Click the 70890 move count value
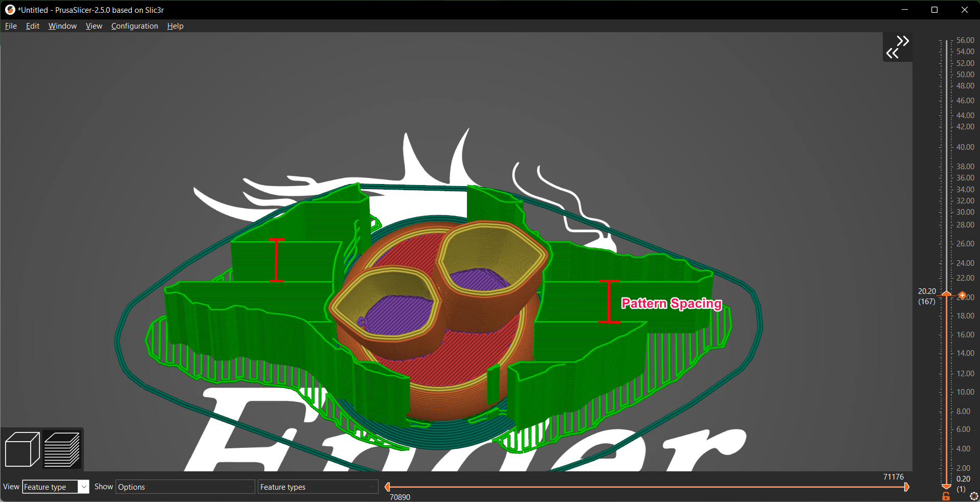The width and height of the screenshot is (980, 502). click(x=400, y=497)
